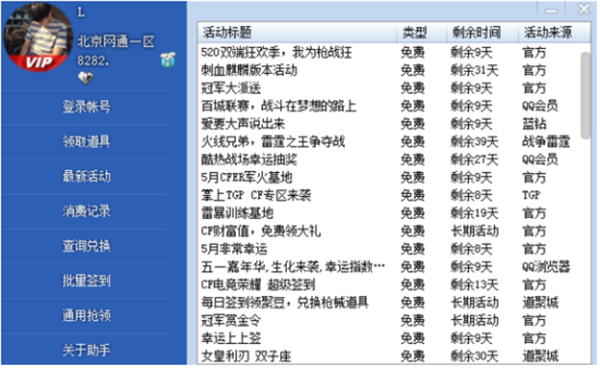Viewport: 600px width, 368px height.
Task: Select activity 冠军大派送
Action: tap(231, 88)
